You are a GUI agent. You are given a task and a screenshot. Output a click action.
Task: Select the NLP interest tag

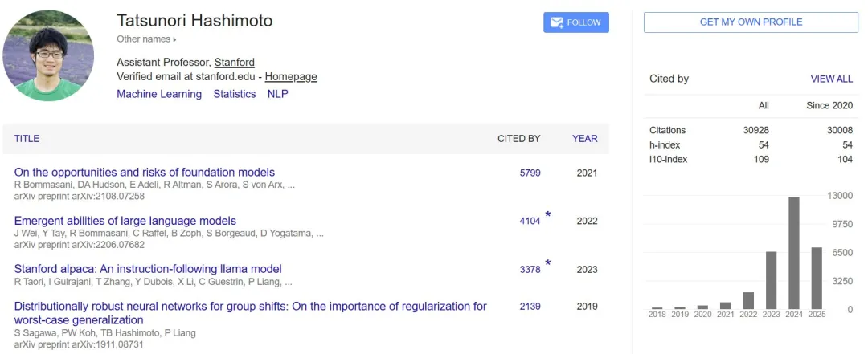(x=278, y=94)
